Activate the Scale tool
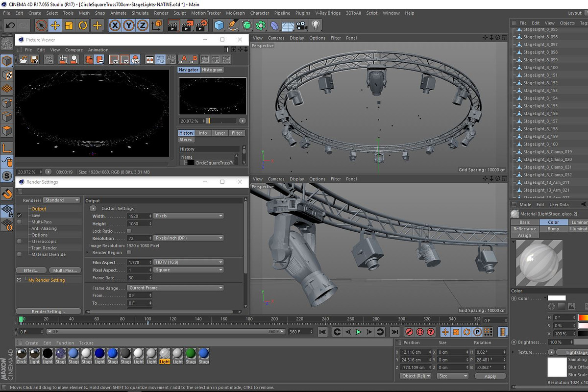 [69, 25]
